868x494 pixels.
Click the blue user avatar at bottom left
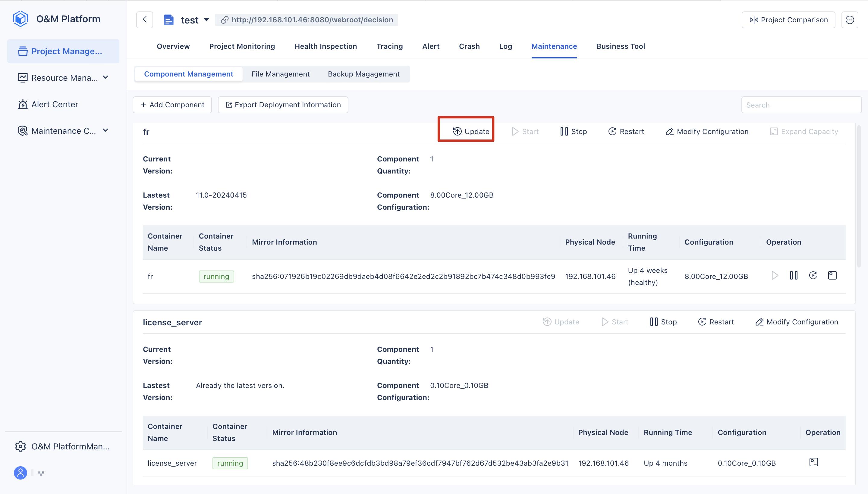[20, 472]
